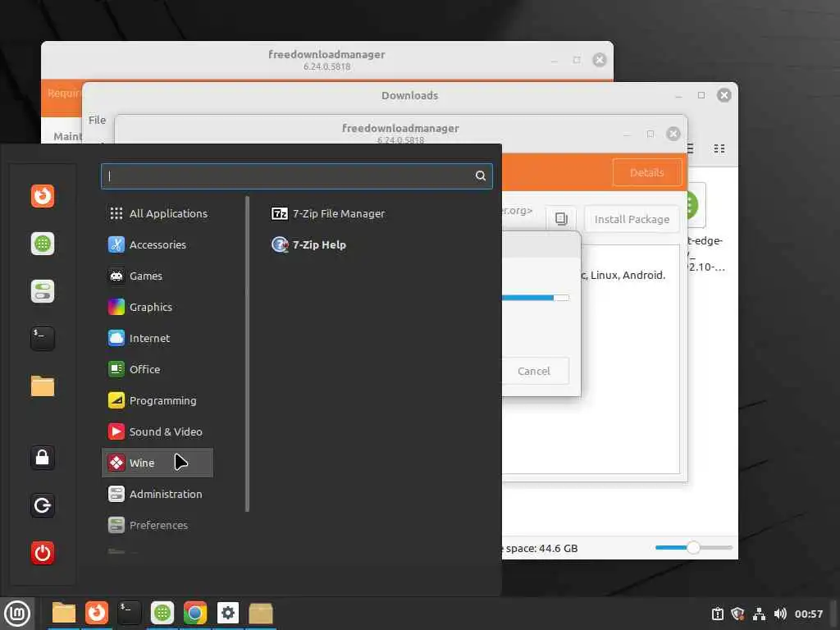Click the Log Out icon in sidebar
This screenshot has height=630, width=840.
point(43,505)
